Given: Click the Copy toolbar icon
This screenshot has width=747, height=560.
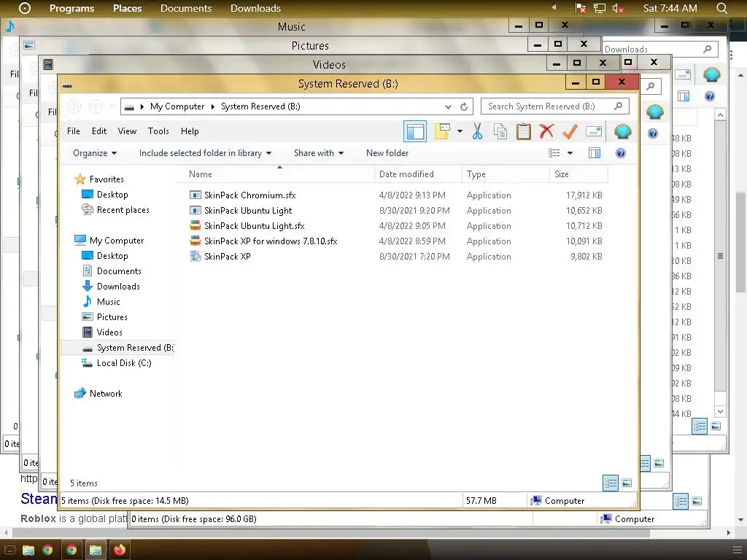Looking at the screenshot, I should click(x=500, y=131).
